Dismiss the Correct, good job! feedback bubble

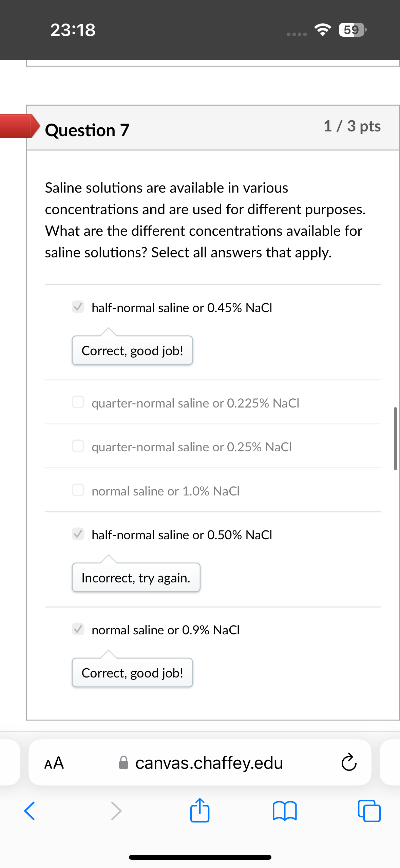132,350
